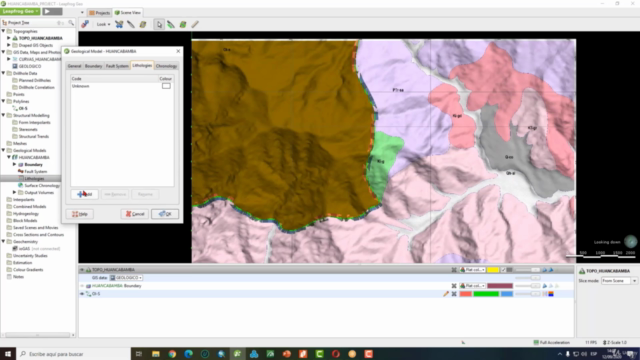Screen dimensions: 640x360
Task: Click the plane drawing tool icon
Action: [x=131, y=24]
